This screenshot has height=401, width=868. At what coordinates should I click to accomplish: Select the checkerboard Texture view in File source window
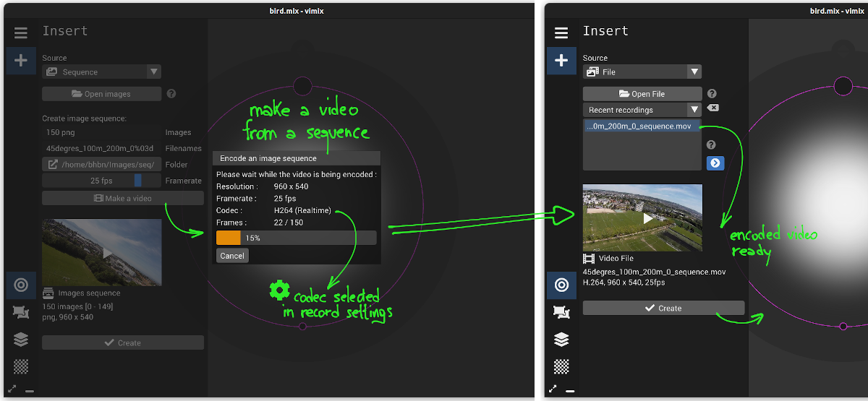coord(561,366)
